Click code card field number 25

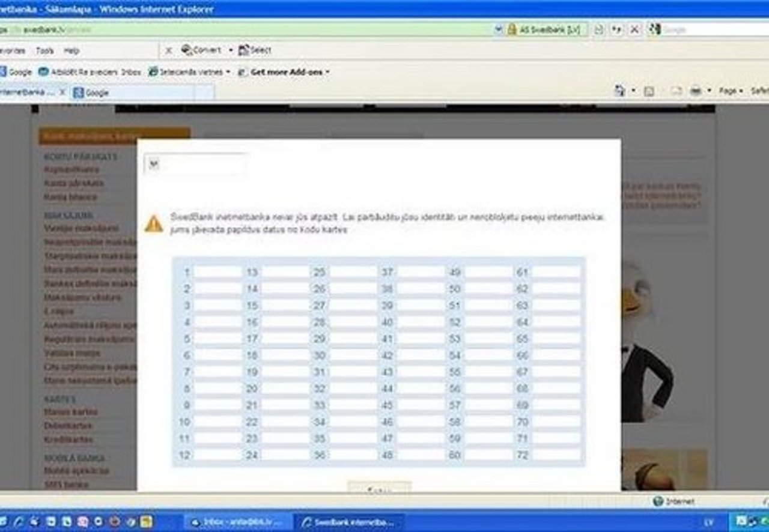[x=353, y=273]
